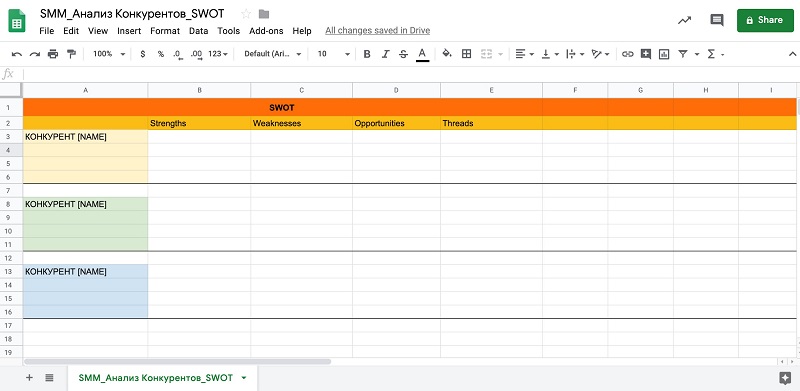The width and height of the screenshot is (800, 391).
Task: Open the Default (Ari... font dropdown
Action: [272, 54]
